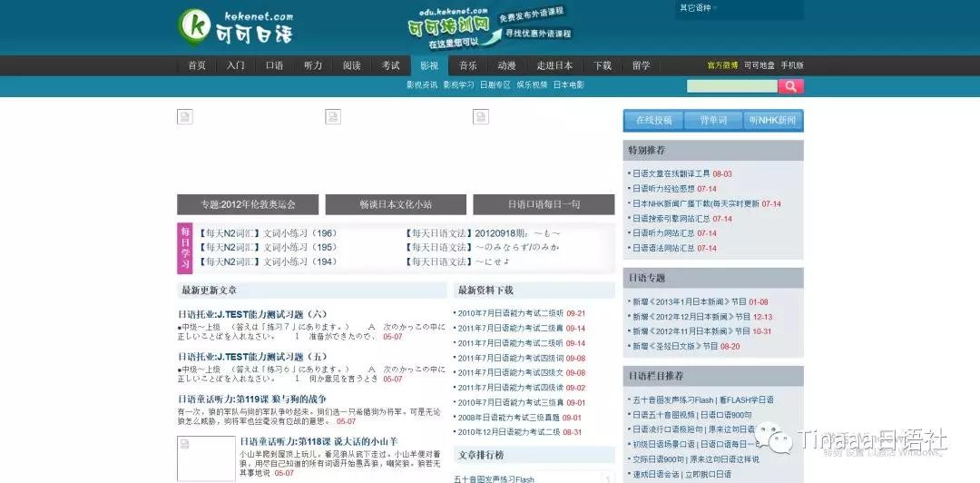The width and height of the screenshot is (980, 483).
Task: Click broken image above 专题:2012年伦敦奥运会
Action: (x=184, y=116)
